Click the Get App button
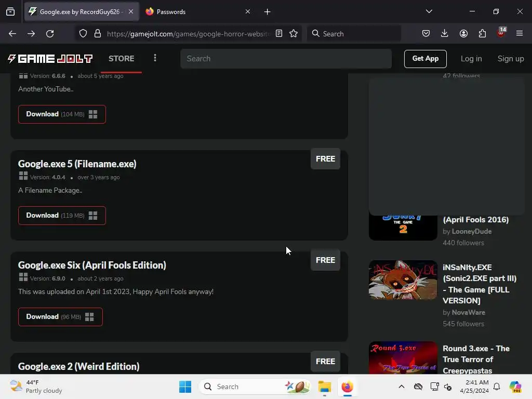The width and height of the screenshot is (532, 399). click(x=425, y=59)
